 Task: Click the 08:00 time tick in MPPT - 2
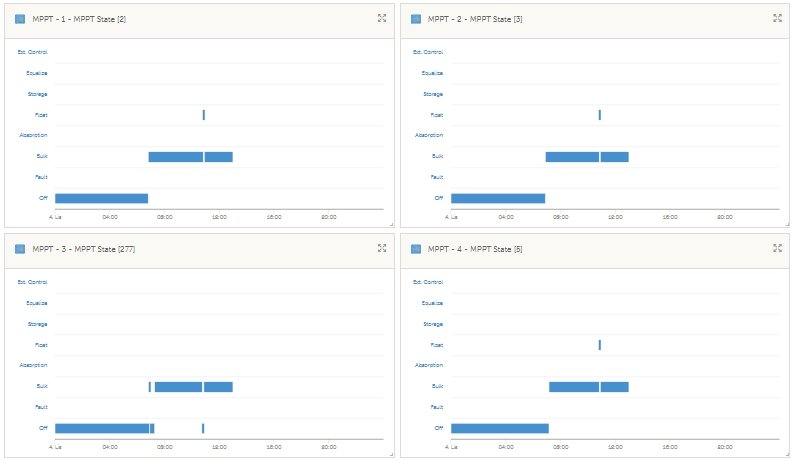tap(561, 217)
